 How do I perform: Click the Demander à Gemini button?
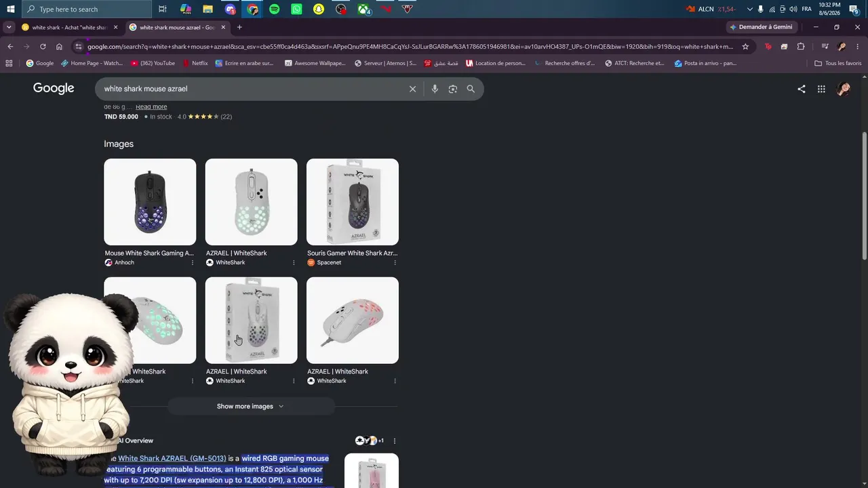coord(761,27)
